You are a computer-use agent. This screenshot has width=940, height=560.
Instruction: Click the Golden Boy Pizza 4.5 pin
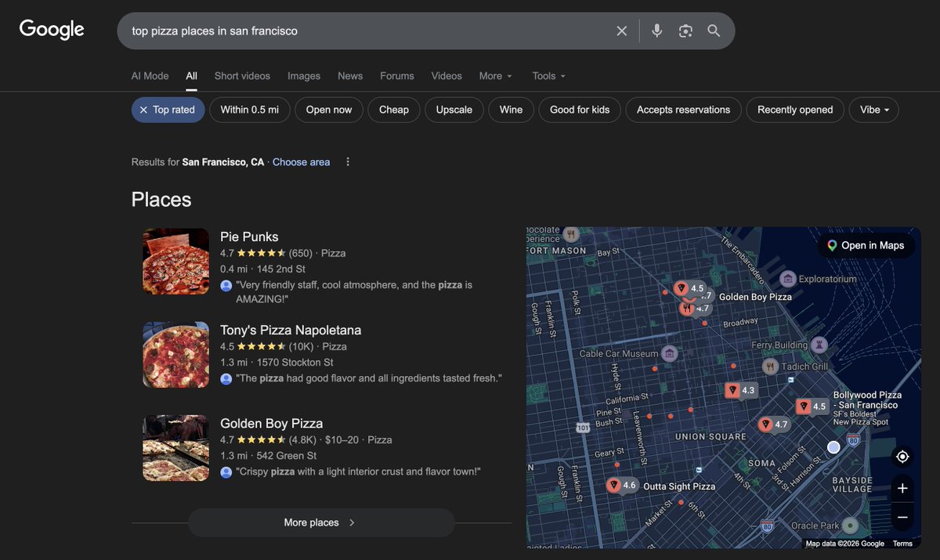tap(689, 288)
